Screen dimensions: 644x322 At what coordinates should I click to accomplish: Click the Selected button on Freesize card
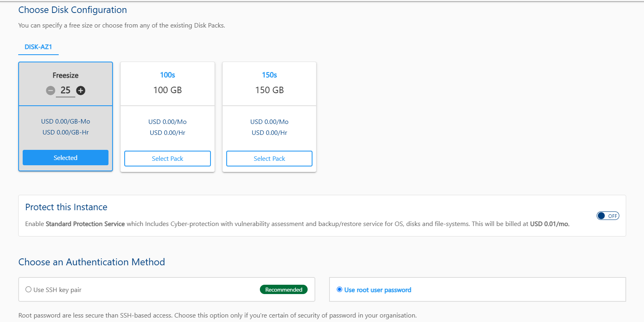coord(66,158)
